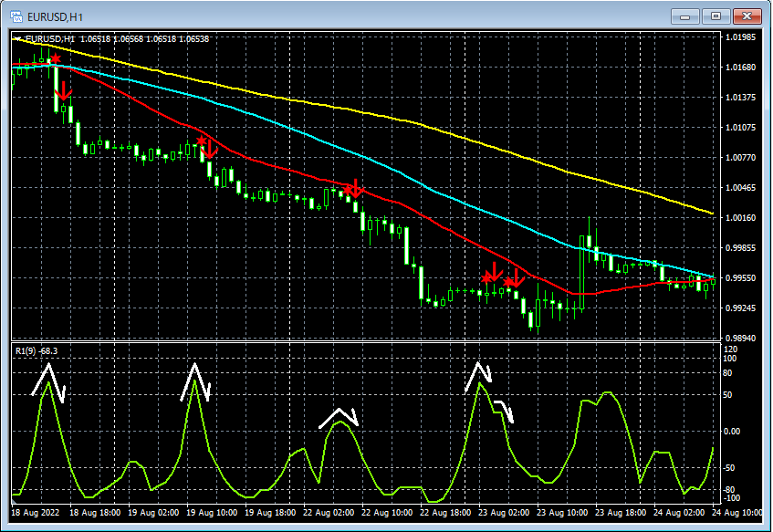The image size is (773, 532).
Task: Expand the triangle beside EURUSD,H1 chart label
Action: (17, 39)
